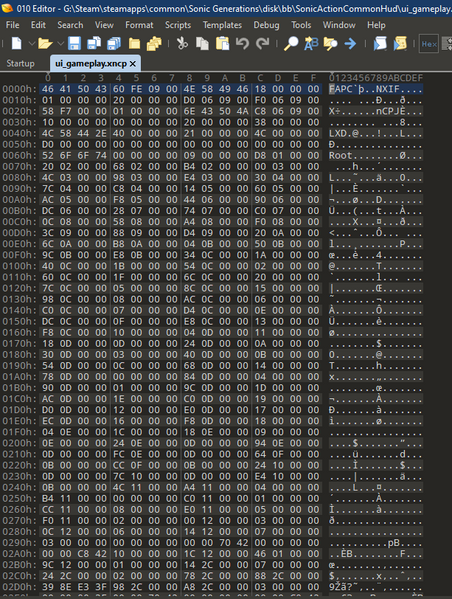The image size is (452, 599).
Task: Undo the last edit
Action: click(x=242, y=43)
